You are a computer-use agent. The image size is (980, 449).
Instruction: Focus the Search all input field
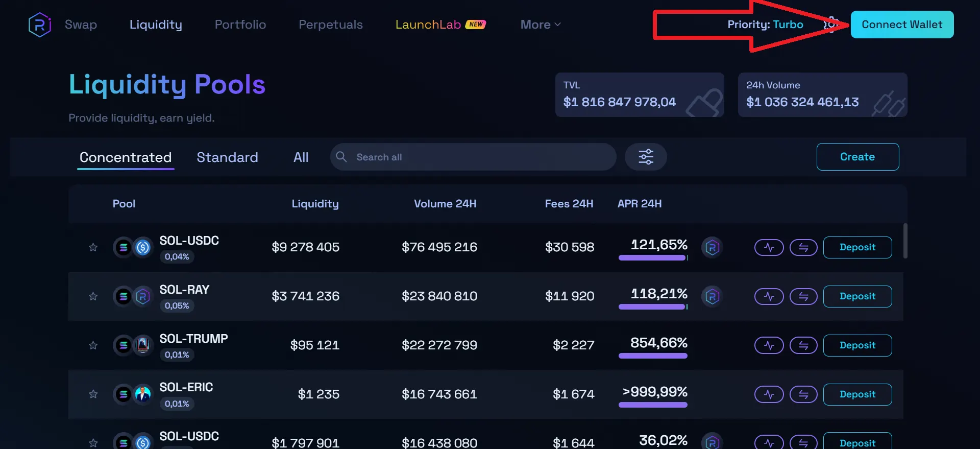tap(473, 157)
